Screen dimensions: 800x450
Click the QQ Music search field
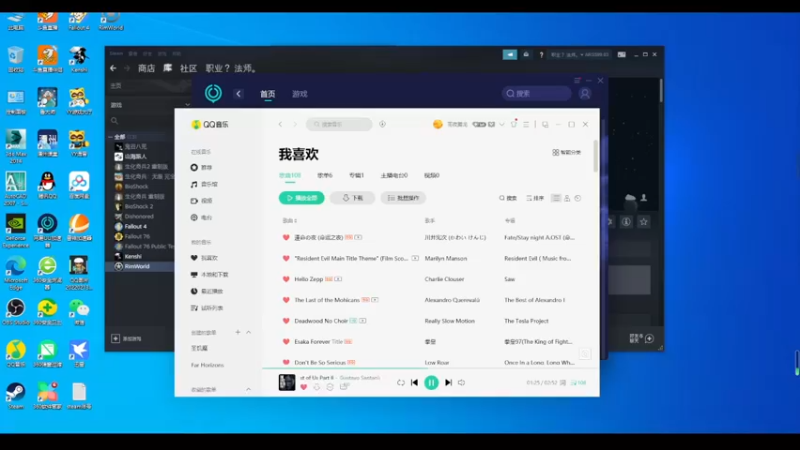pyautogui.click(x=339, y=124)
